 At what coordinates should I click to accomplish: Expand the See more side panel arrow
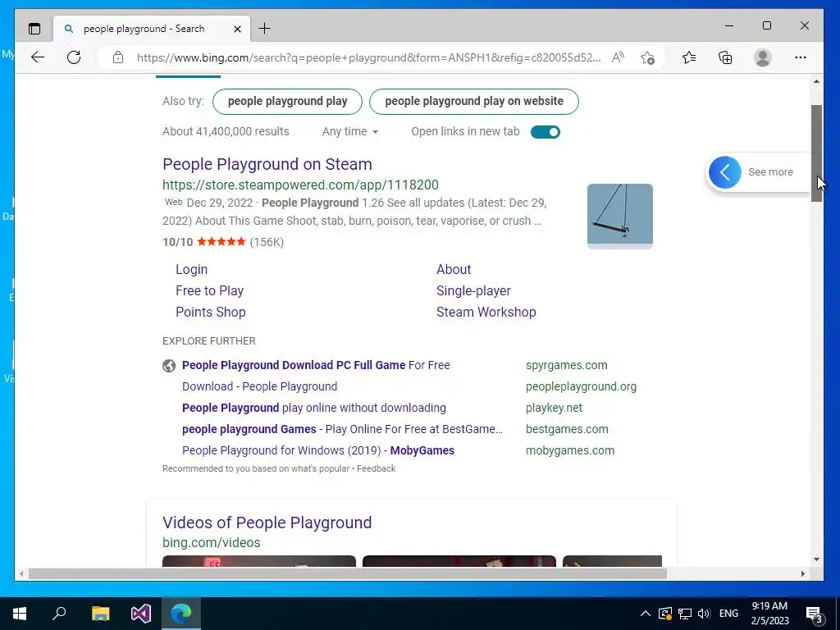725,172
